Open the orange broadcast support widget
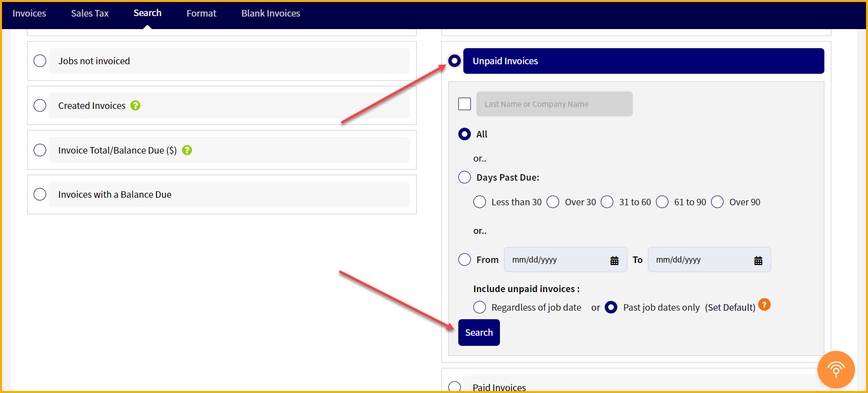The image size is (868, 393). (836, 369)
